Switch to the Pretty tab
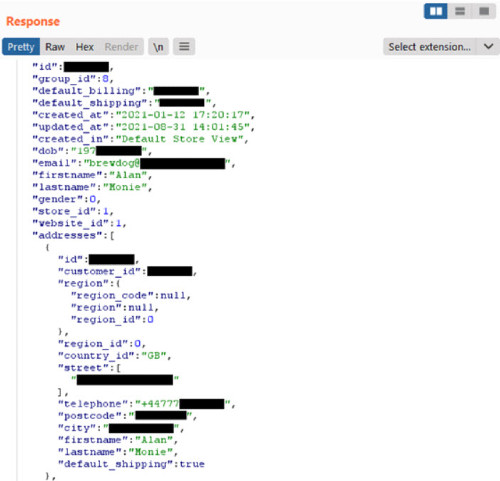The width and height of the screenshot is (500, 481). (21, 47)
